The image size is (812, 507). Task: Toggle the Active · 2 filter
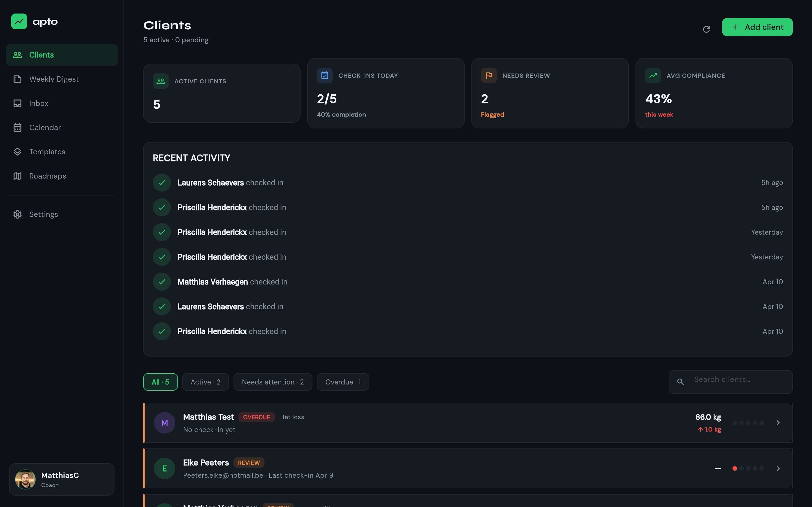tap(205, 382)
